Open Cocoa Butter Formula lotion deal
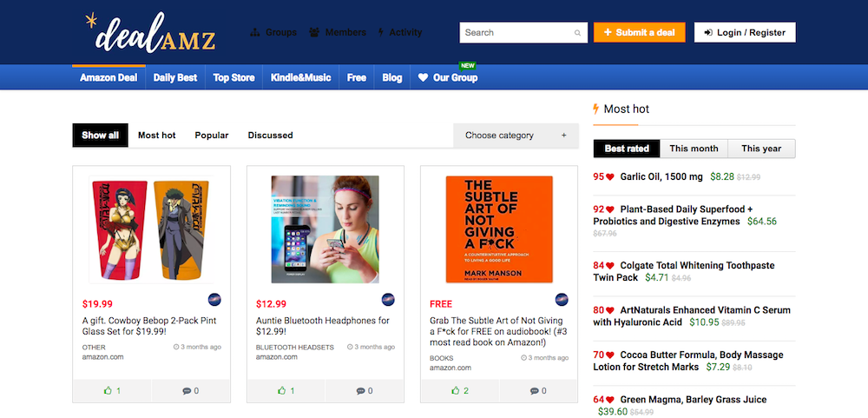The height and width of the screenshot is (418, 868). pos(688,361)
